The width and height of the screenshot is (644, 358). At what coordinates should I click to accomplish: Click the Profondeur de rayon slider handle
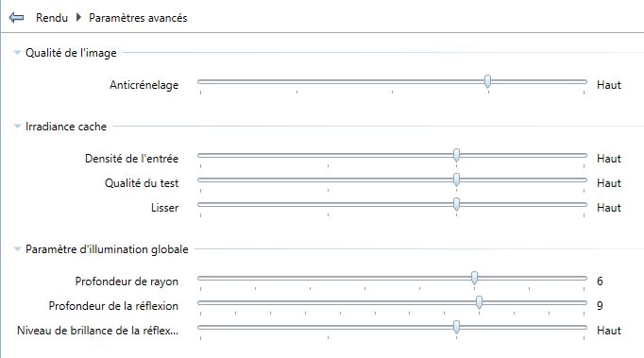474,278
